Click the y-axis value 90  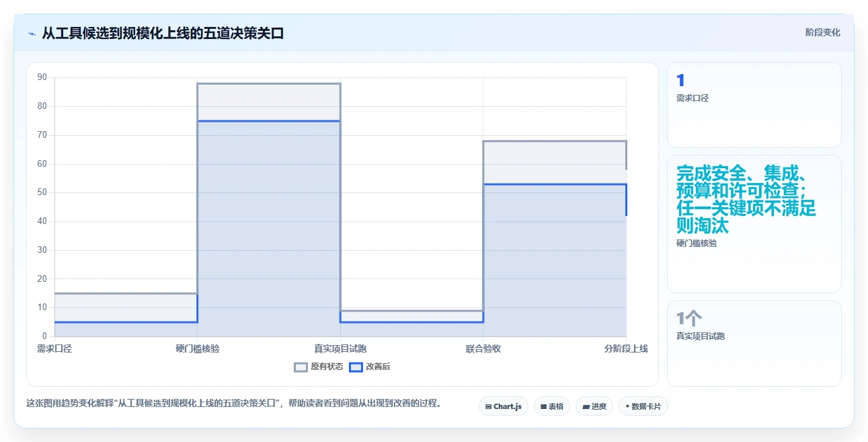click(x=42, y=77)
